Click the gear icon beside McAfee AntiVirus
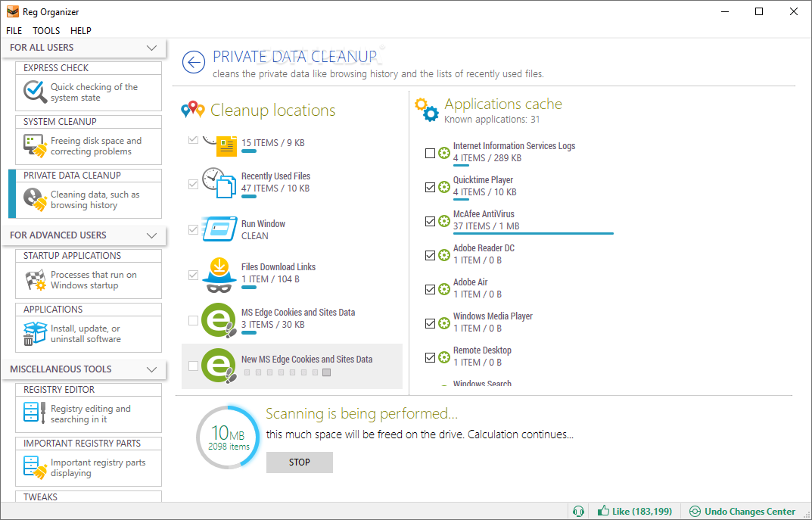 pos(443,221)
